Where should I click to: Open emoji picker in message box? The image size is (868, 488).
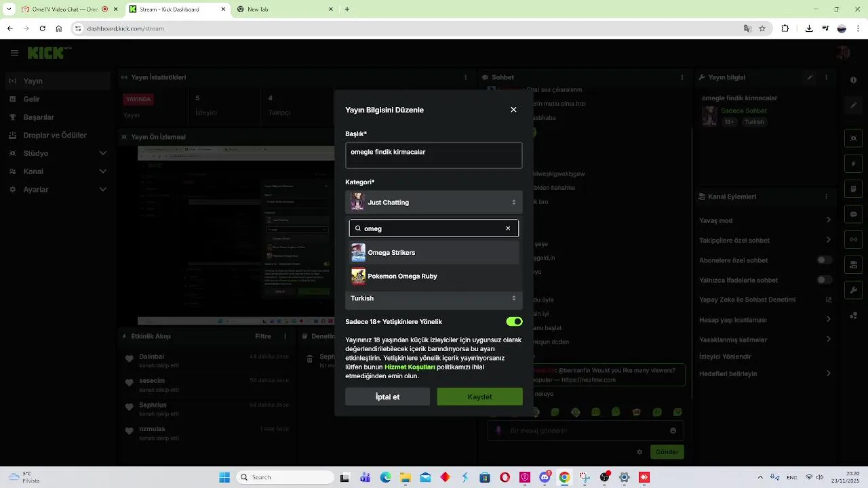[673, 430]
